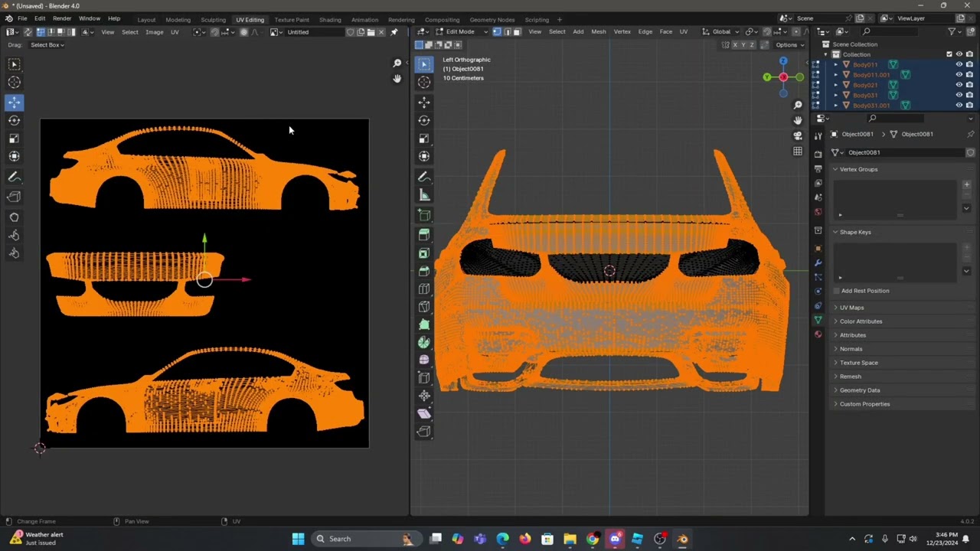Hide Body021 in the viewport
This screenshot has width=980, height=551.
coord(959,85)
